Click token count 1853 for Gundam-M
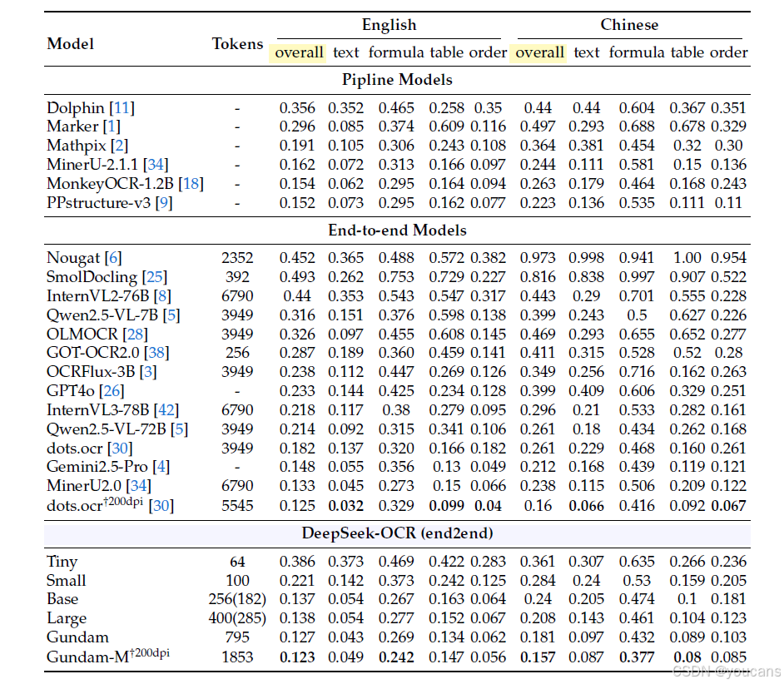Viewport: 784px width, 684px height. tap(237, 657)
